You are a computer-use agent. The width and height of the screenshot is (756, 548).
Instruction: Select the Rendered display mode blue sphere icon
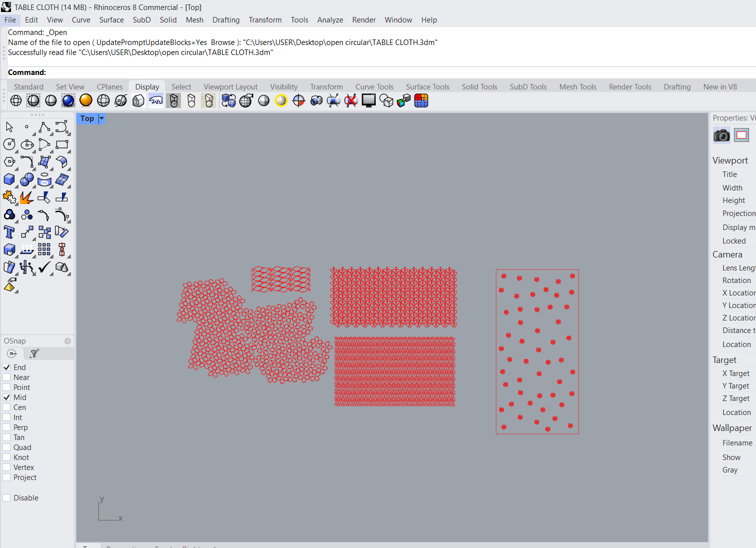click(68, 100)
